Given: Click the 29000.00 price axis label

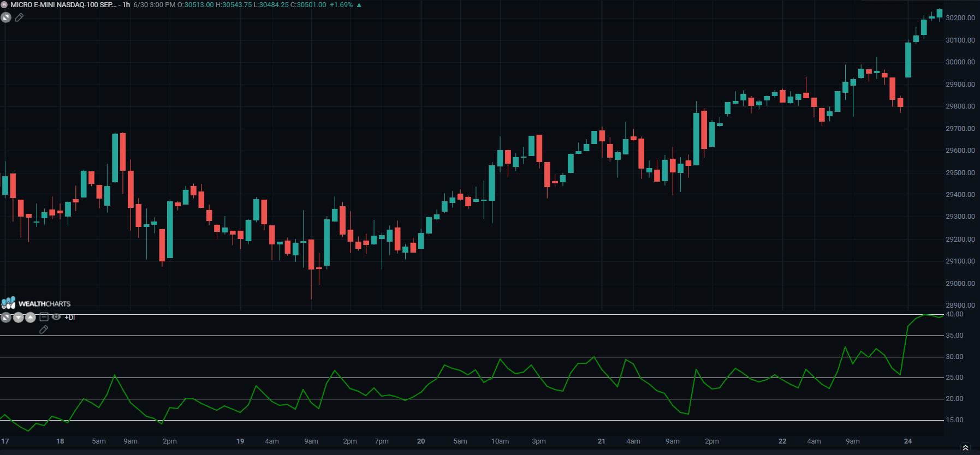Looking at the screenshot, I should (x=960, y=284).
